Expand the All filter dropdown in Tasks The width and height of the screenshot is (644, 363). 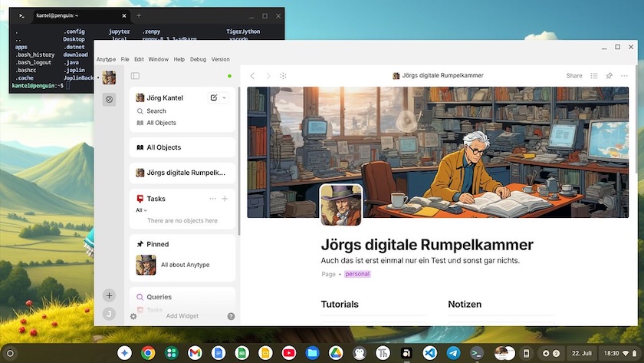pyautogui.click(x=141, y=210)
